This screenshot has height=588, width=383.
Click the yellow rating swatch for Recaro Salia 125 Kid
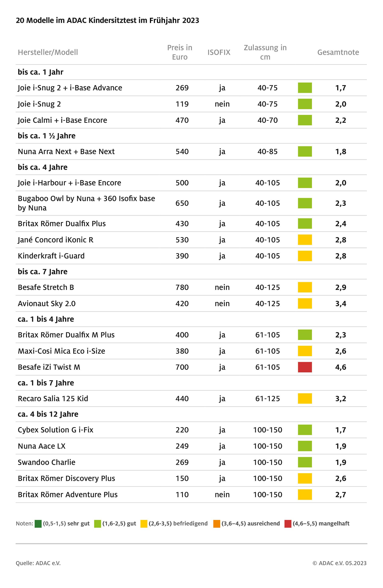coord(305,399)
